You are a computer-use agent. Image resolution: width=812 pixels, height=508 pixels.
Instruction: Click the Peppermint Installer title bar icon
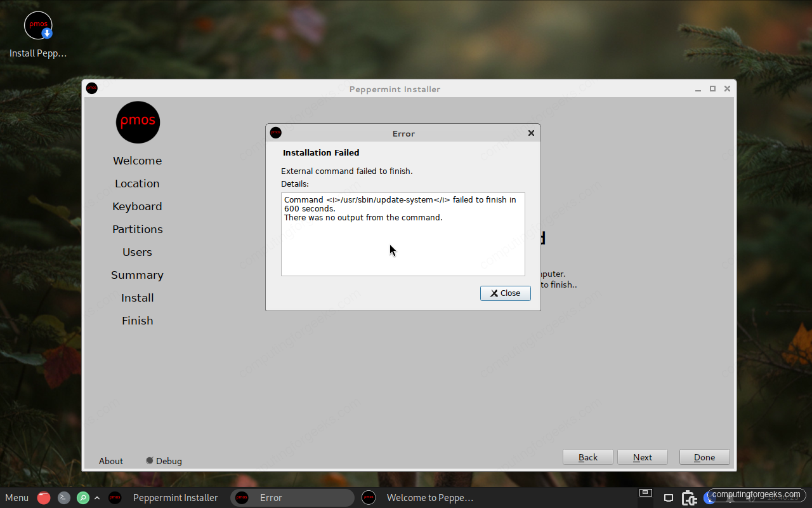coord(92,88)
